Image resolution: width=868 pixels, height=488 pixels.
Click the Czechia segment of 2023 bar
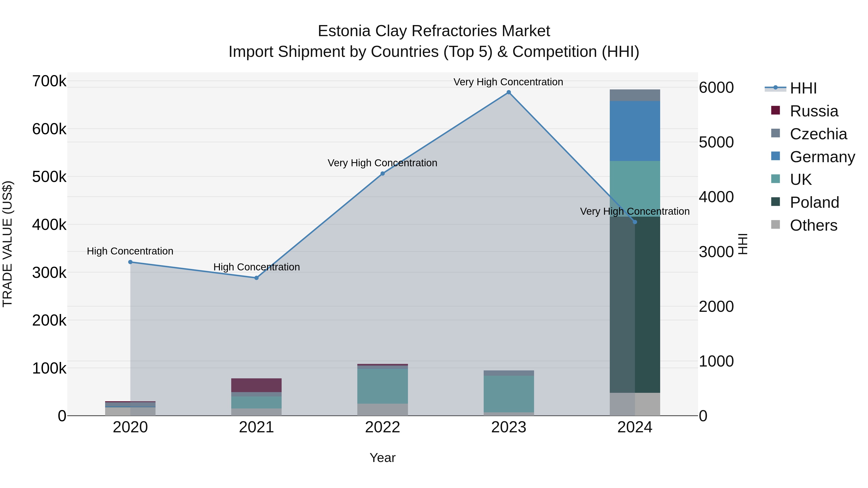click(x=509, y=373)
